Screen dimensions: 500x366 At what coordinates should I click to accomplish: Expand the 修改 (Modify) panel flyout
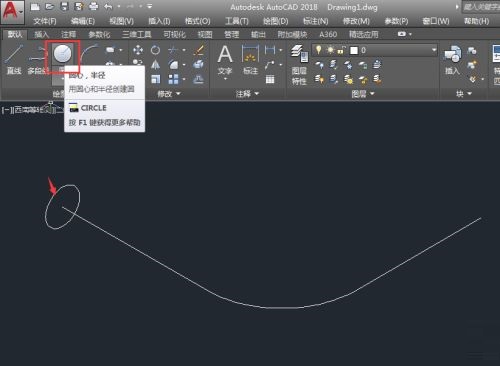pyautogui.click(x=169, y=94)
